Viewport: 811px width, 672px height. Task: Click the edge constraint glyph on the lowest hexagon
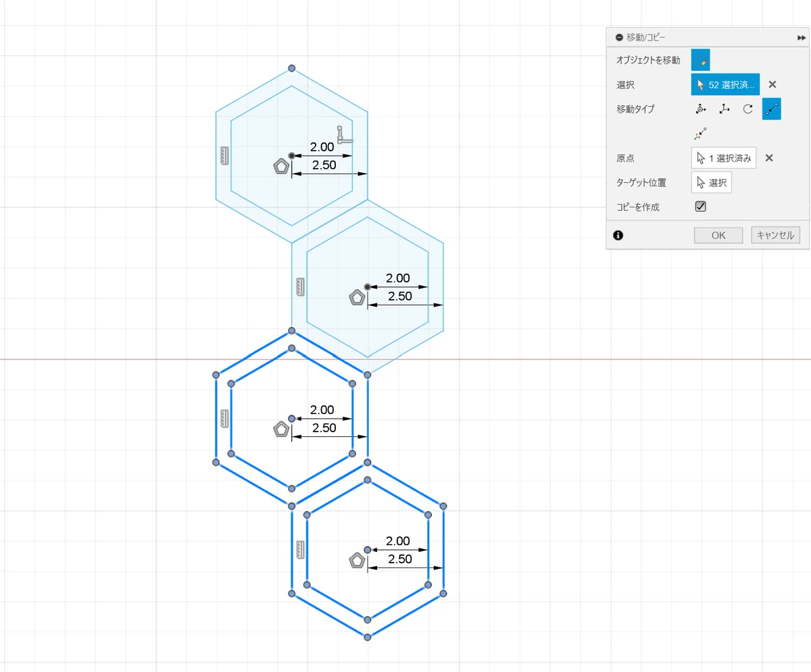301,550
